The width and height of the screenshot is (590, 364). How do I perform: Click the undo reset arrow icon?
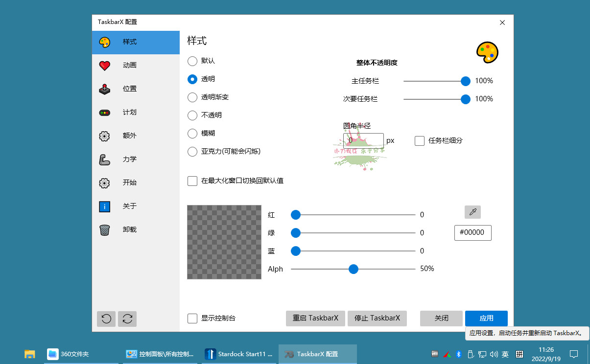pos(106,319)
